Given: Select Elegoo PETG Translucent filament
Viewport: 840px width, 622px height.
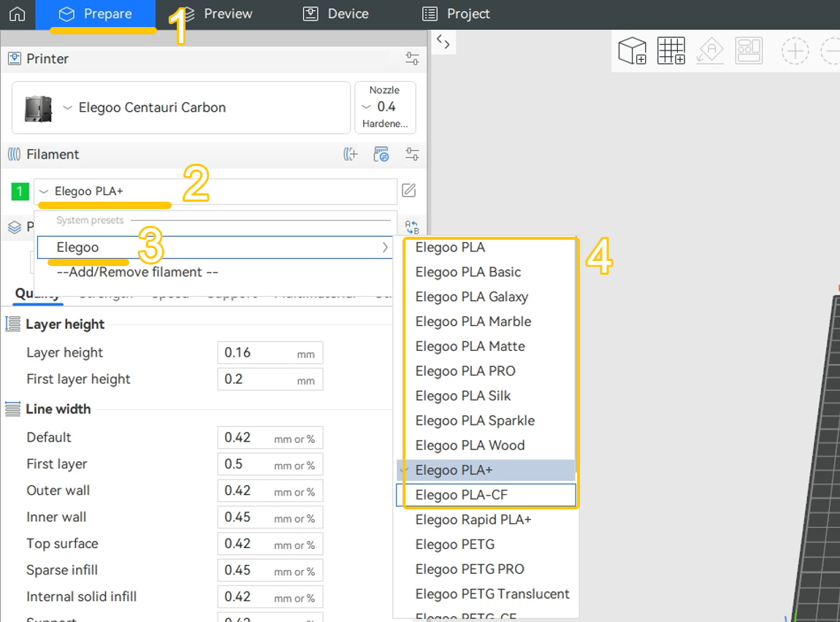Looking at the screenshot, I should [x=486, y=593].
